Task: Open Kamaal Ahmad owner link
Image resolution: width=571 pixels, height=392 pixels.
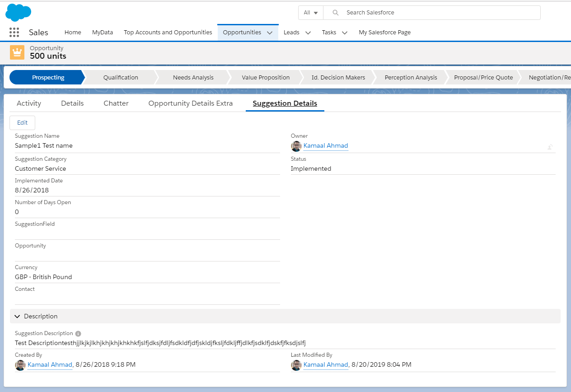Action: (x=325, y=146)
